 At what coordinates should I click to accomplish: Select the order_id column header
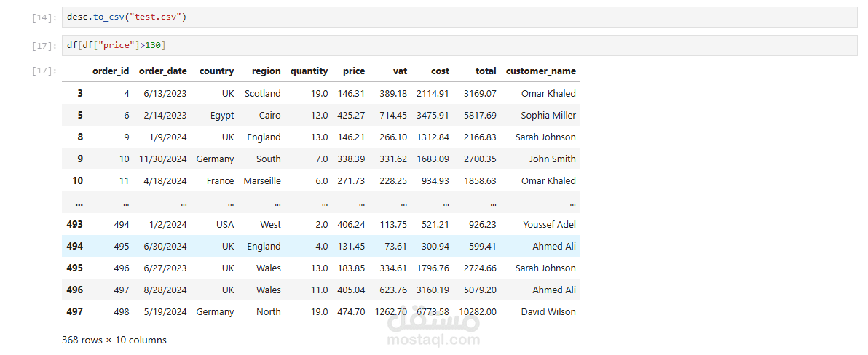point(111,71)
